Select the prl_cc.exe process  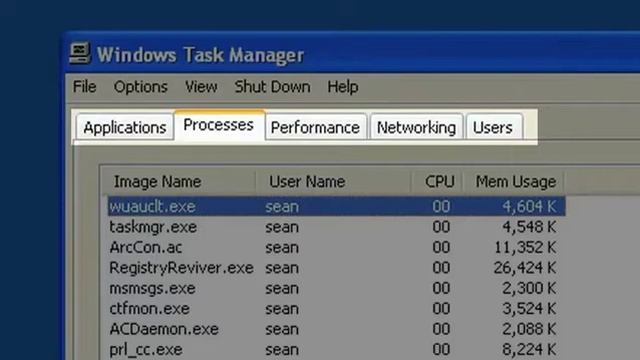pyautogui.click(x=146, y=349)
